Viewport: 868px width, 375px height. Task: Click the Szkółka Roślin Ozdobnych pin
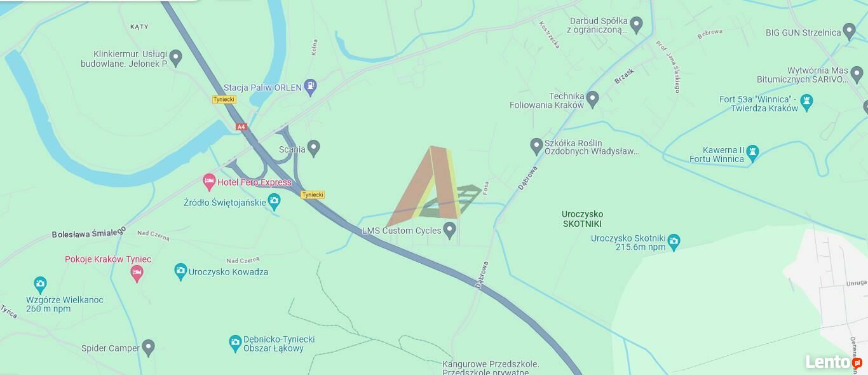coord(536,146)
